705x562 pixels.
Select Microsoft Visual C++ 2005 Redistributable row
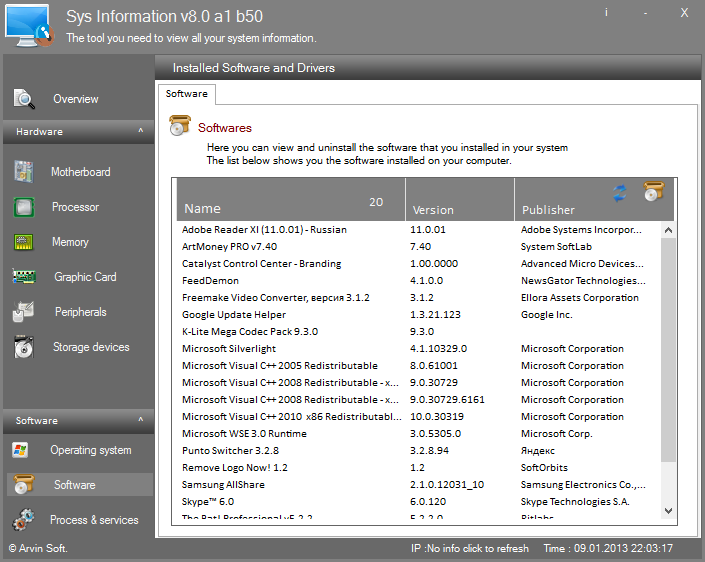(x=420, y=366)
